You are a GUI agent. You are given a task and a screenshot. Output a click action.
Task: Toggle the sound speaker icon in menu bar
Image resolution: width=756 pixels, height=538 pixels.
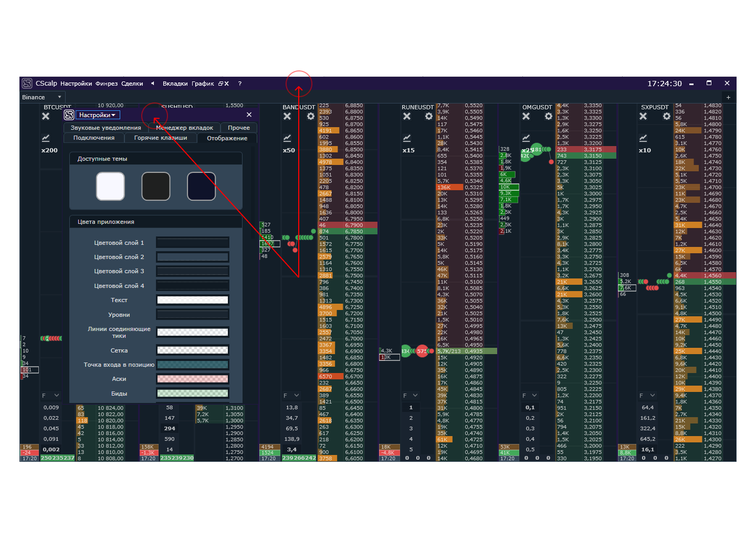tap(152, 84)
